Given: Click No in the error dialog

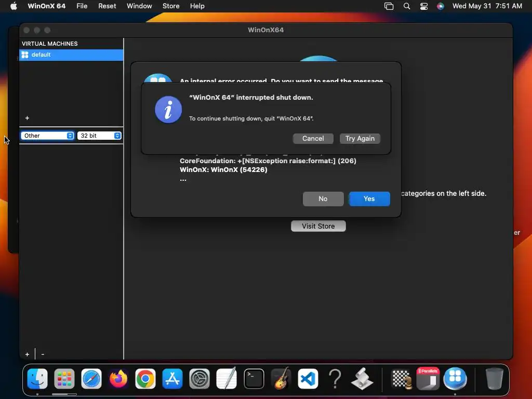Looking at the screenshot, I should click(323, 199).
